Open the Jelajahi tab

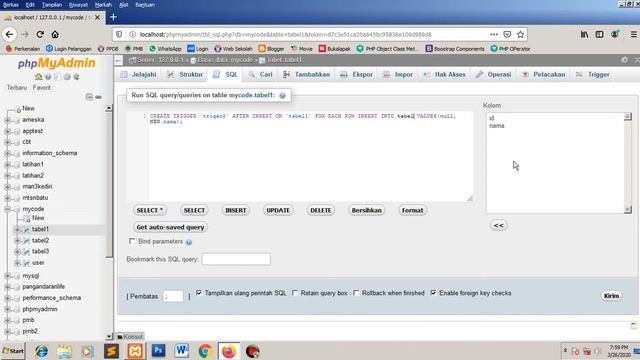tap(138, 74)
